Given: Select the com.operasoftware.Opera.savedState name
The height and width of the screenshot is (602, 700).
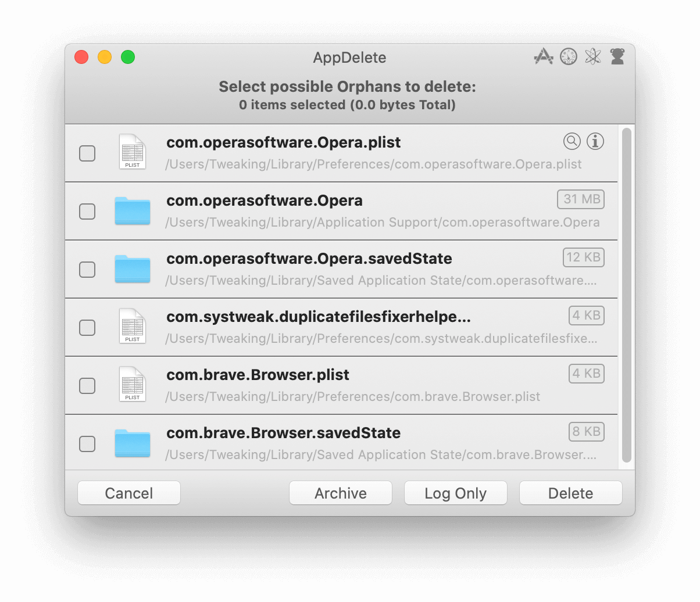Looking at the screenshot, I should (x=309, y=259).
